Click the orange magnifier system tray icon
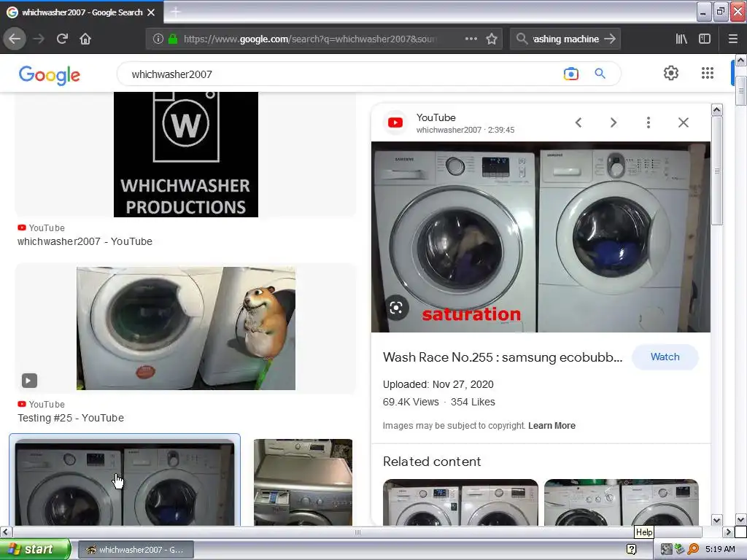Viewport: 747px width, 560px height. point(693,550)
